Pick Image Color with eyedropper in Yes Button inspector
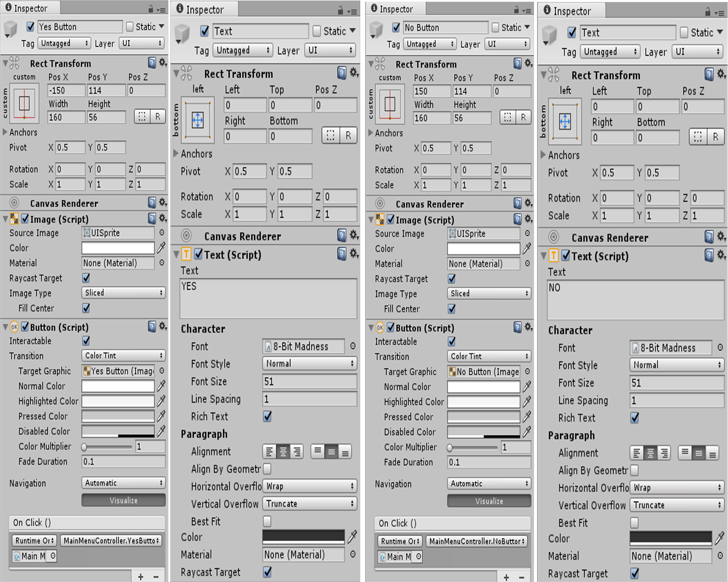 pyautogui.click(x=161, y=248)
